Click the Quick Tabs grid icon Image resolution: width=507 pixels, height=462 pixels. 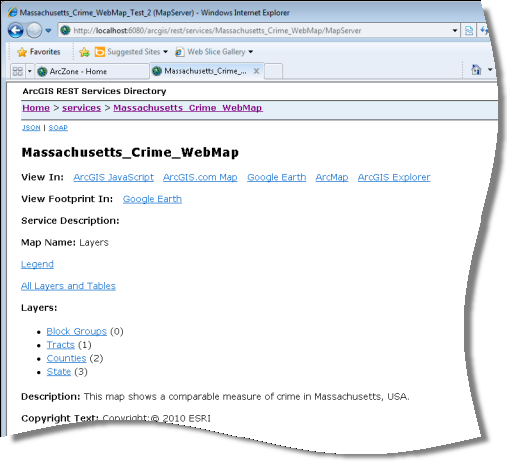tap(18, 71)
